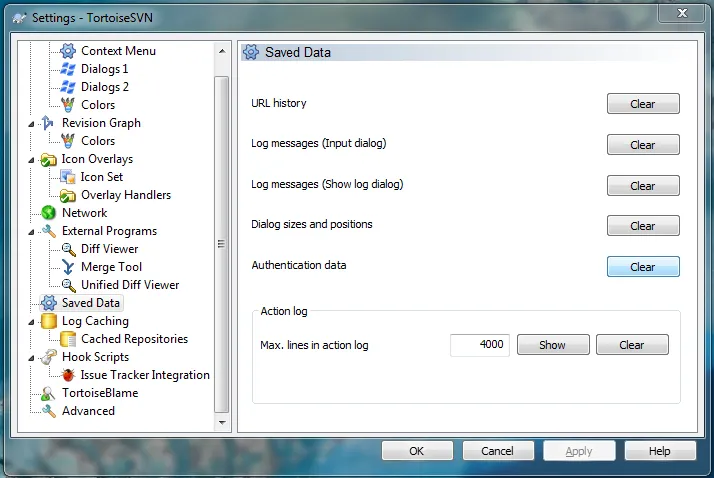Collapse the Revision Graph tree node
Image resolution: width=714 pixels, height=478 pixels.
[31, 124]
